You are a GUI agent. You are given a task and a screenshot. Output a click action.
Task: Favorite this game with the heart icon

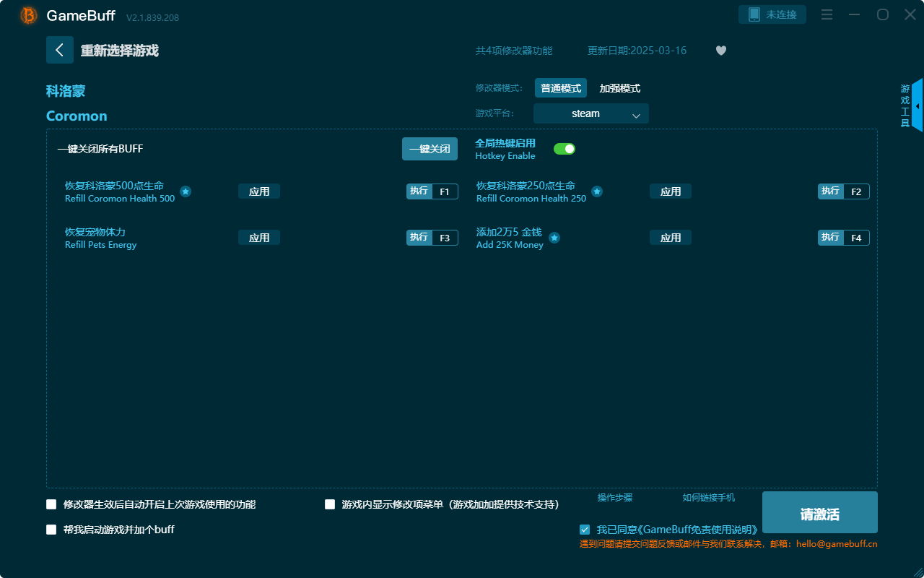point(720,51)
